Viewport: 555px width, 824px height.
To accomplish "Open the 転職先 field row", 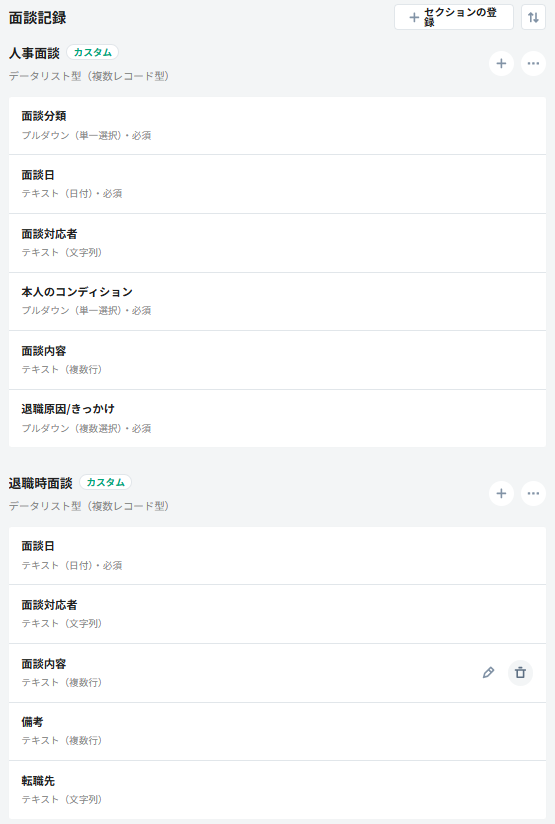I will click(x=278, y=790).
